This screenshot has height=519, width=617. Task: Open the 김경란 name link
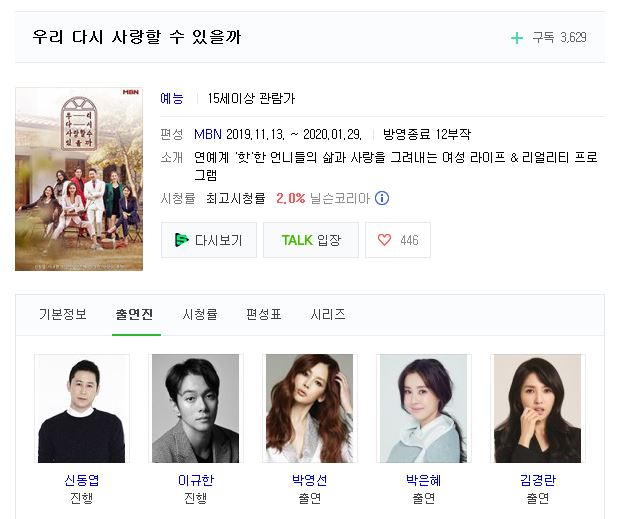(538, 480)
